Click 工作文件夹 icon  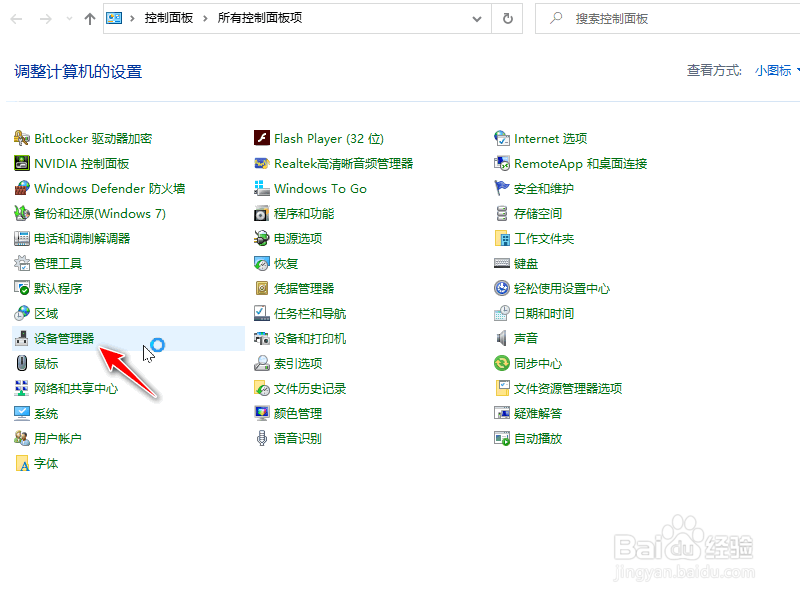pos(502,238)
